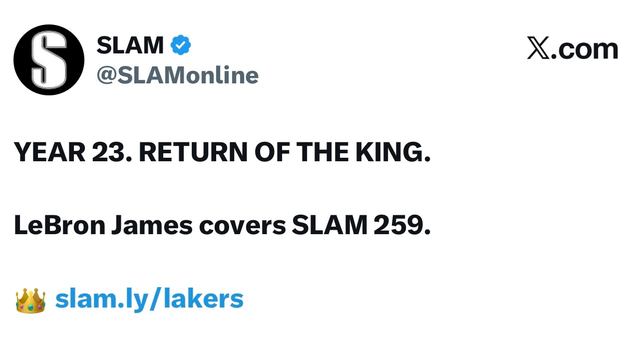Screen dimensions: 644x348
Task: Click the blue verified checkmark badge
Action: [181, 46]
